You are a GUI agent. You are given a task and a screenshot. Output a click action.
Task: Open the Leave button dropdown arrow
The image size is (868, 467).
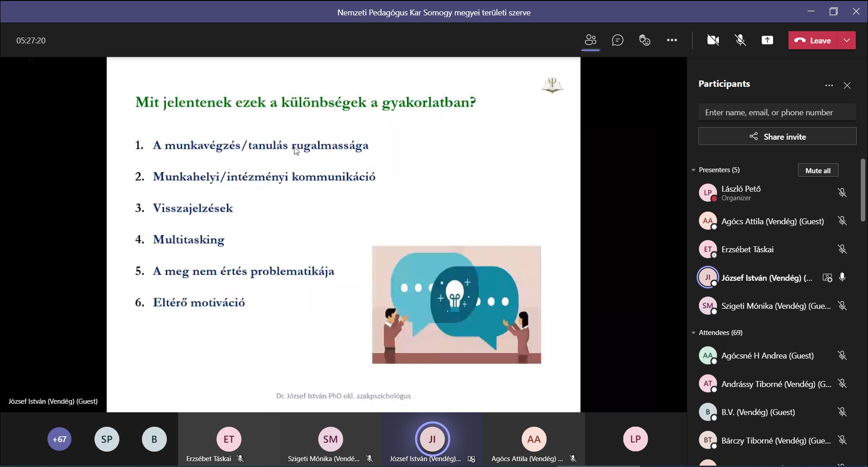(847, 40)
